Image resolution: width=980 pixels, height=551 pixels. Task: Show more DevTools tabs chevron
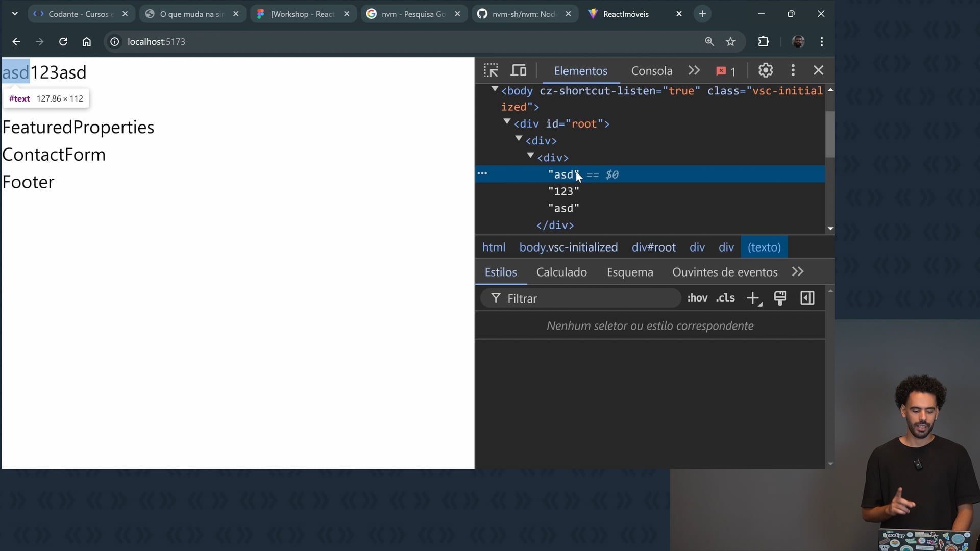(x=694, y=70)
